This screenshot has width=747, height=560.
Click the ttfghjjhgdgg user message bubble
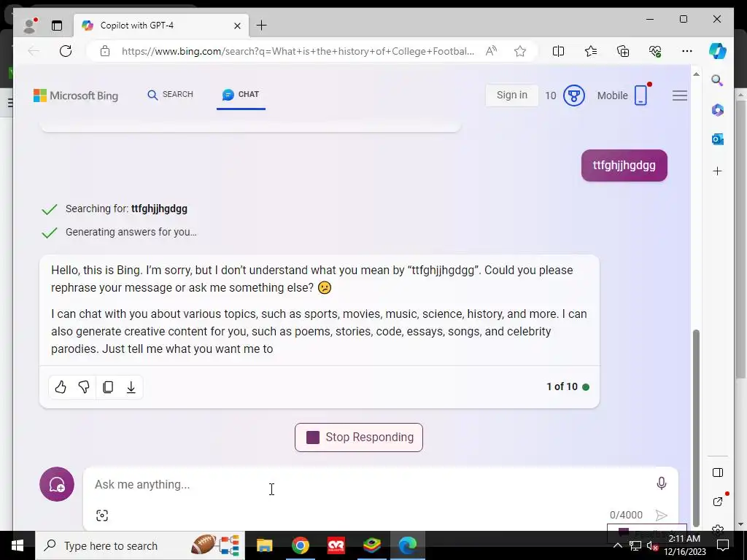tap(624, 166)
